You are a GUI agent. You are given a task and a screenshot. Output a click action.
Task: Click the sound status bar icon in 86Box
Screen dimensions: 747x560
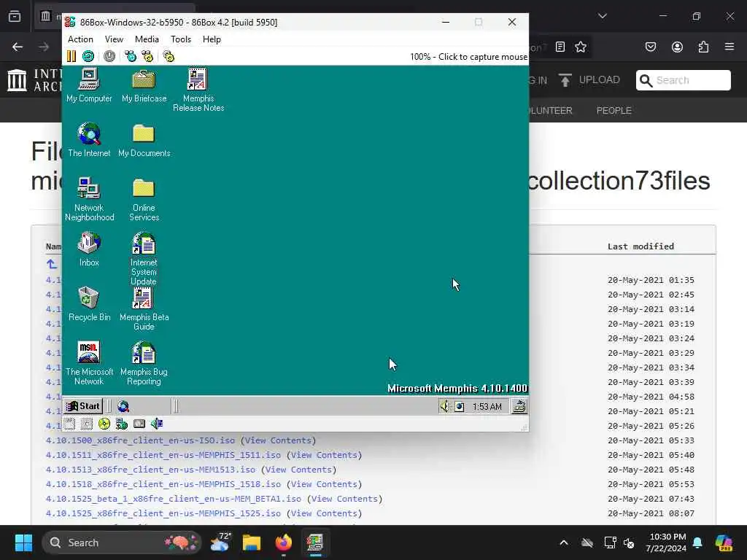pyautogui.click(x=157, y=424)
